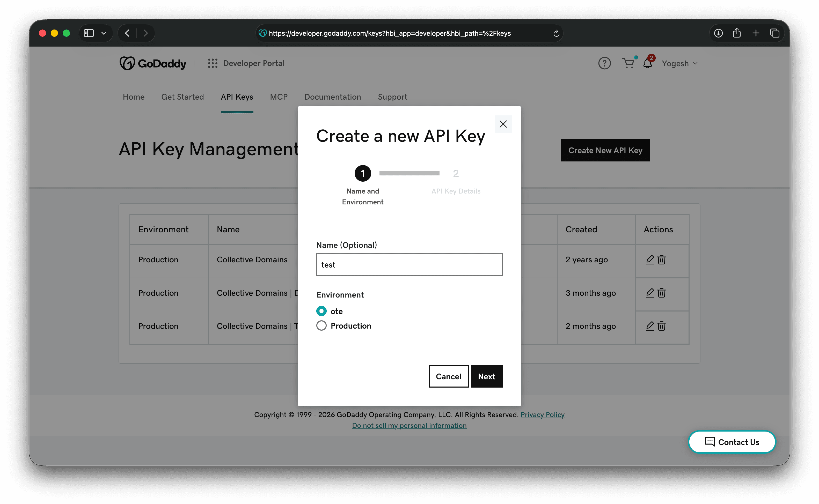
Task: Click inside the Name input field
Action: [409, 264]
